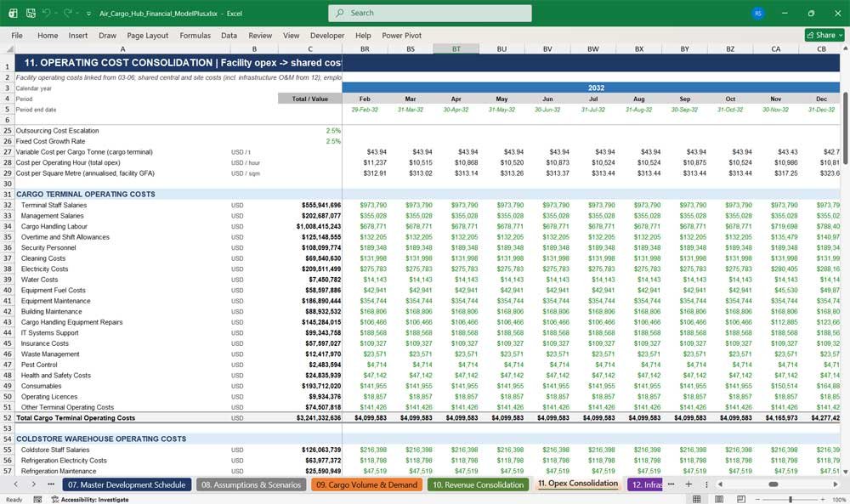Switch to 07. Master Development Schedule sheet
Viewport: 850px width, 504px height.
127,484
